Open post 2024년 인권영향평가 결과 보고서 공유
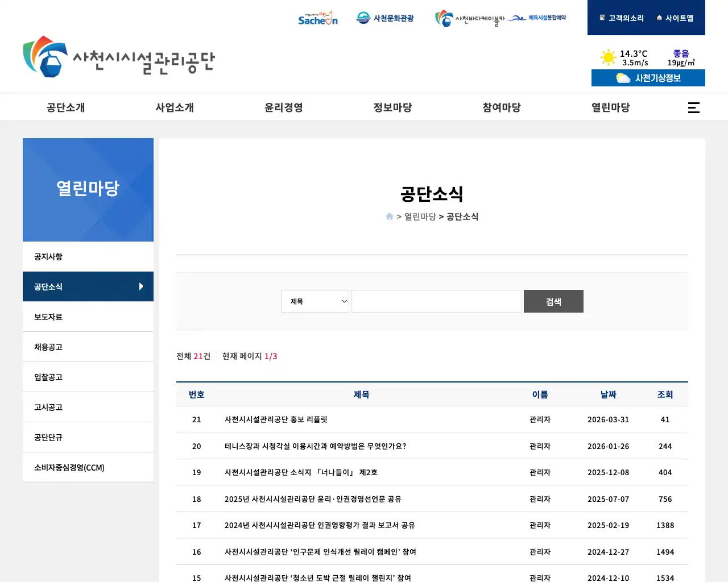The image size is (728, 582). coord(320,525)
